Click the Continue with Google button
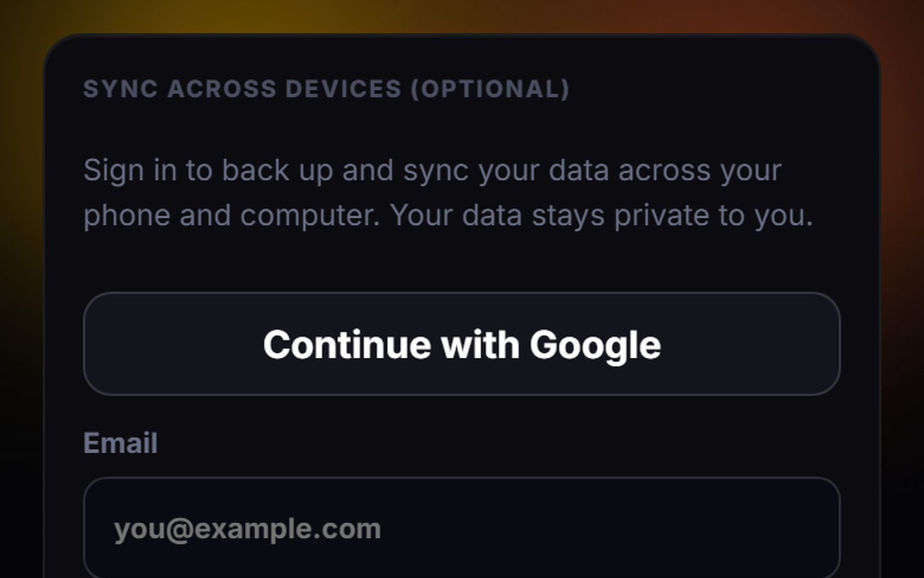 [x=461, y=344]
